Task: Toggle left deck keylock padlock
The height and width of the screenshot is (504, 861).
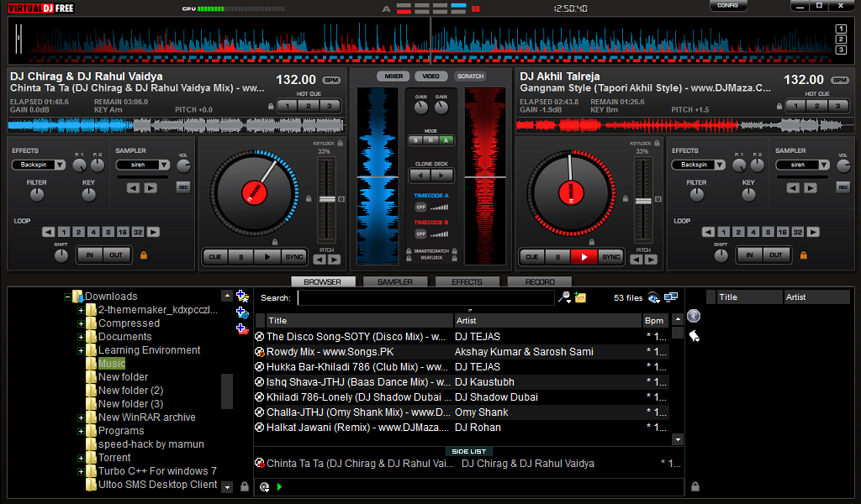Action: tap(341, 143)
